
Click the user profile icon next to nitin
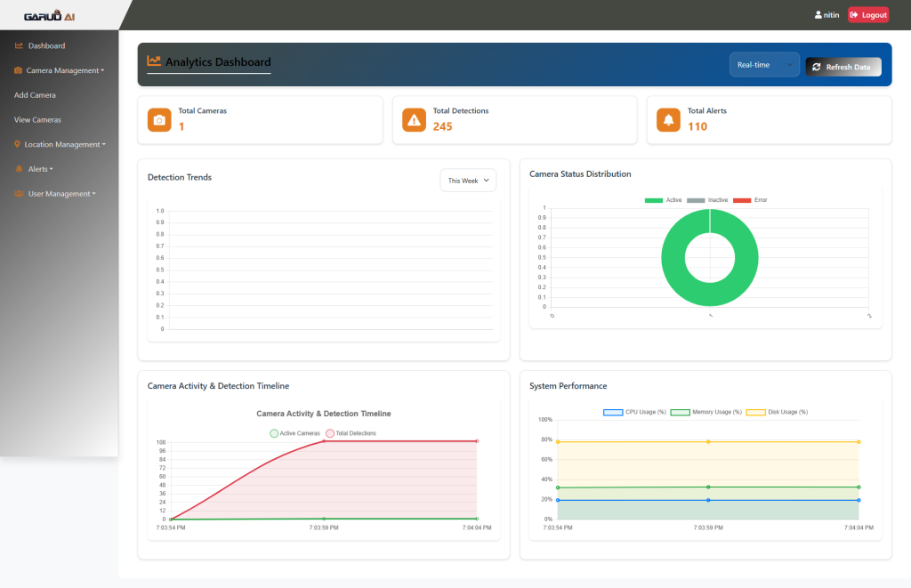pyautogui.click(x=818, y=15)
